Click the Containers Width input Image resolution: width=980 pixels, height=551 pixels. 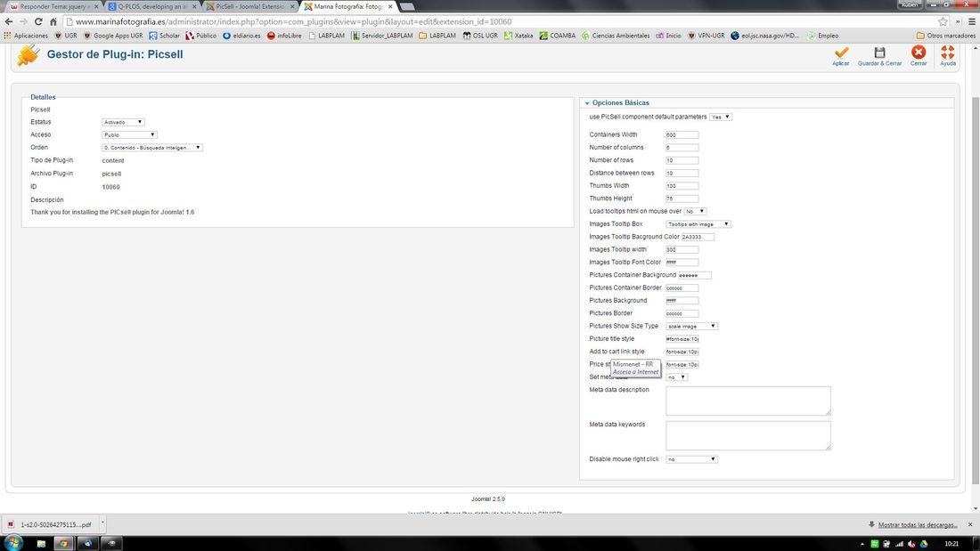[682, 135]
